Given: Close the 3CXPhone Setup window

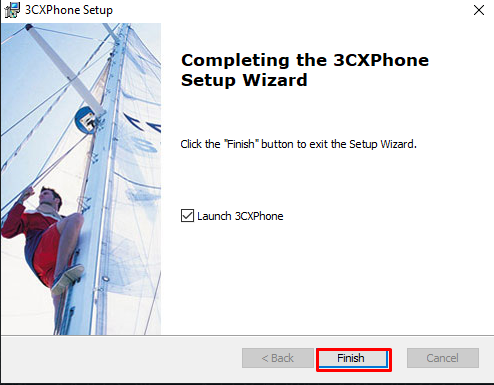Looking at the screenshot, I should coord(479,10).
